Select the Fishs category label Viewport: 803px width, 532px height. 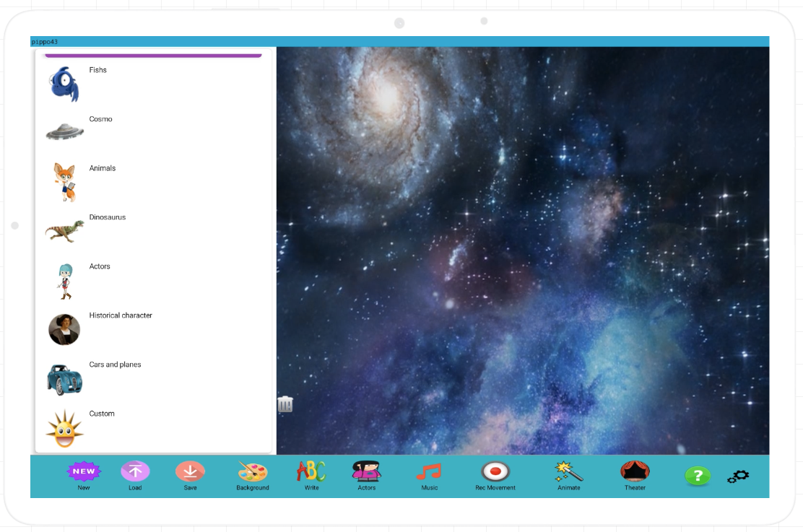[x=97, y=70]
